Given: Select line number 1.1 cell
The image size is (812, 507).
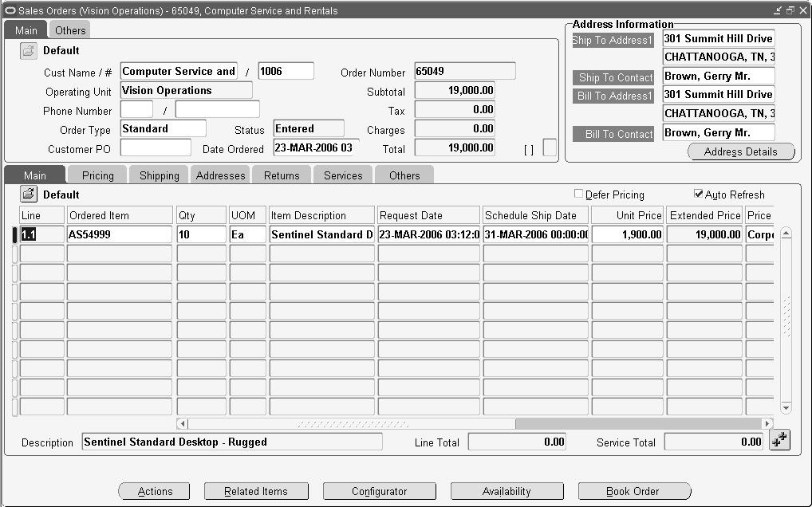Looking at the screenshot, I should pos(42,234).
